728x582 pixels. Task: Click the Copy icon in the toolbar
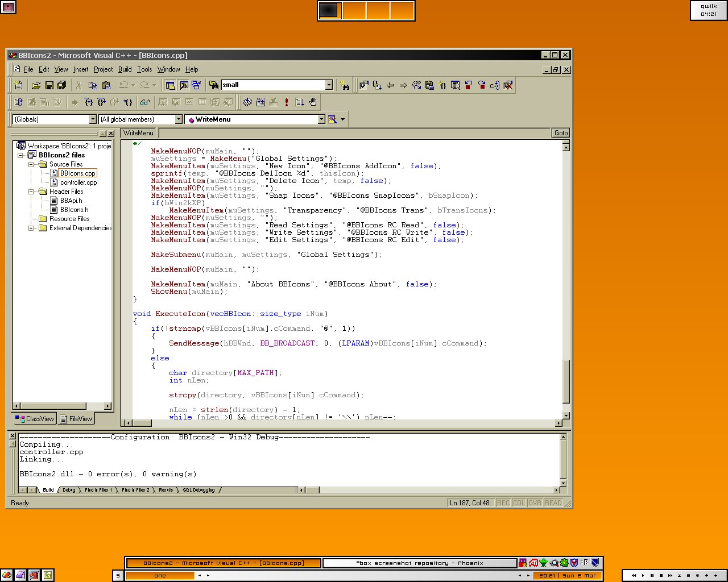coord(92,85)
